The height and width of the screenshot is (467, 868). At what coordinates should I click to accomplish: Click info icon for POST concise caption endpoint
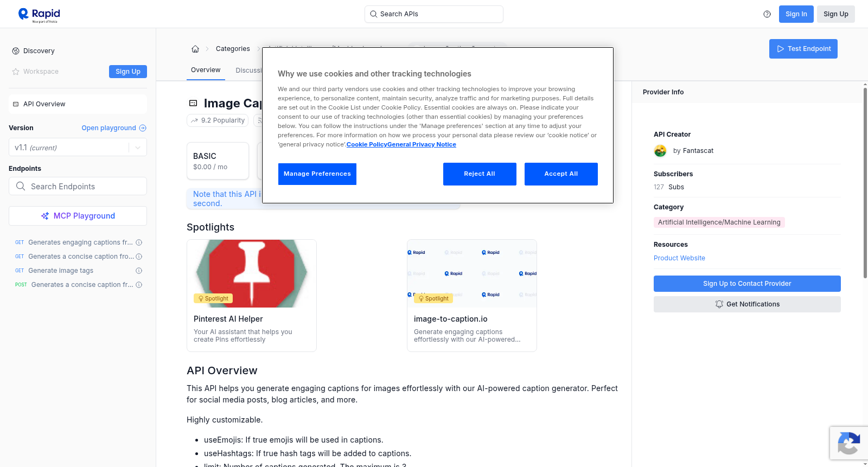coord(139,285)
